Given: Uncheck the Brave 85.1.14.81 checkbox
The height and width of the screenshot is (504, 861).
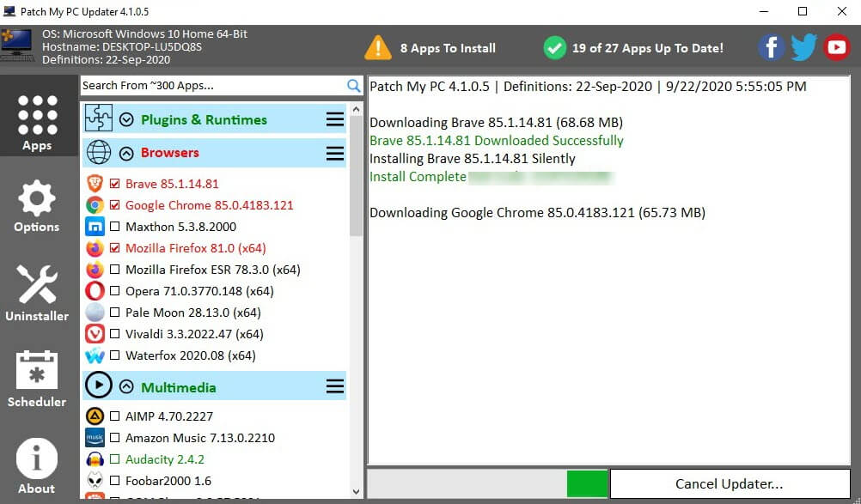Looking at the screenshot, I should point(115,184).
